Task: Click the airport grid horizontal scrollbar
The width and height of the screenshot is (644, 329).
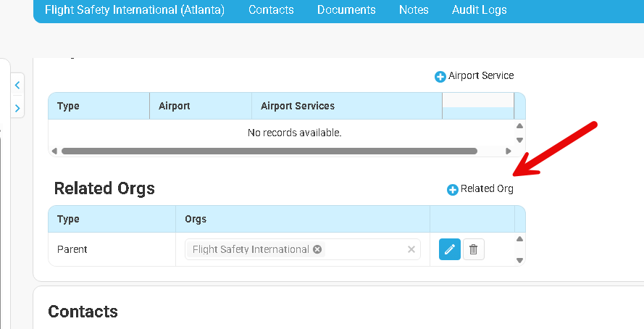Action: [269, 151]
